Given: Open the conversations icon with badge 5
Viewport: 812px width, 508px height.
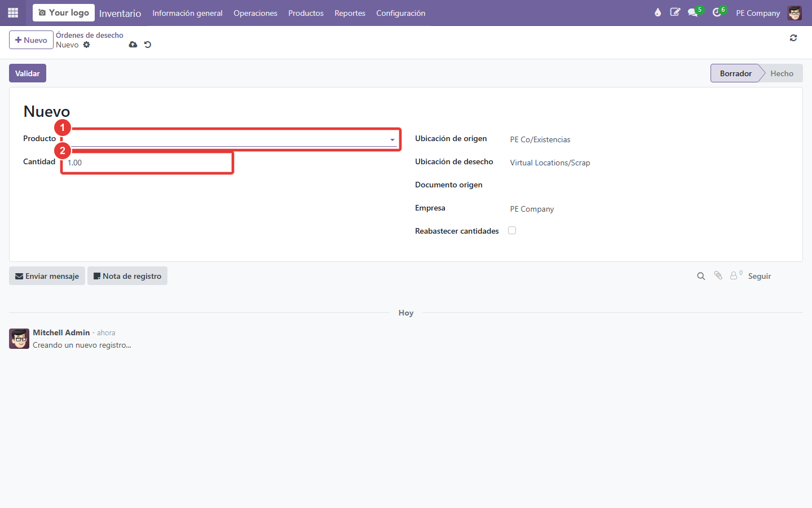Looking at the screenshot, I should coord(694,12).
